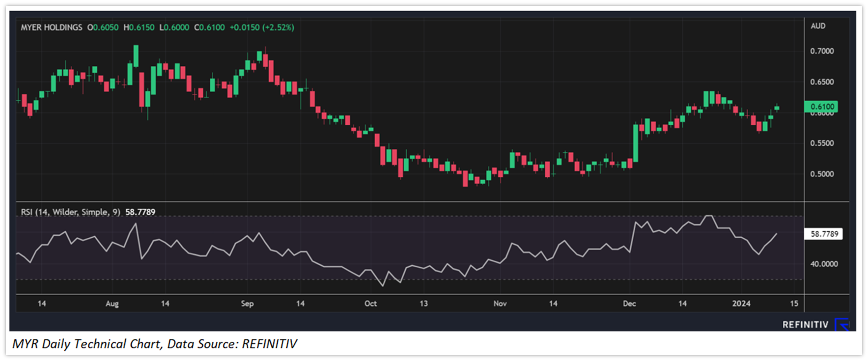Click the 0.6500 price axis label
The image size is (868, 361).
(x=822, y=82)
